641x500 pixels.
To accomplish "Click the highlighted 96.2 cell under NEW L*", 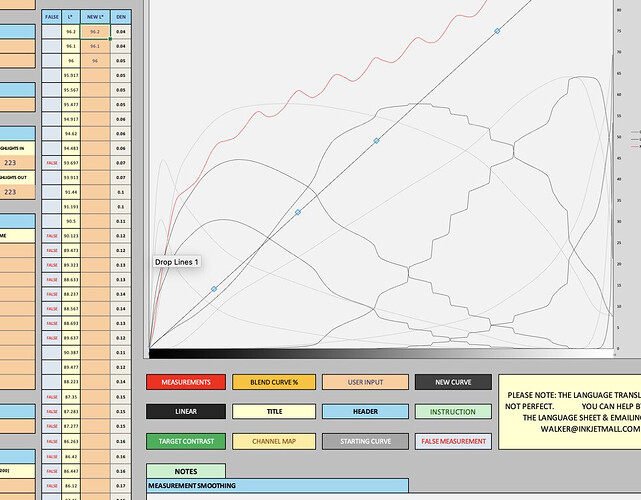I will coord(95,32).
